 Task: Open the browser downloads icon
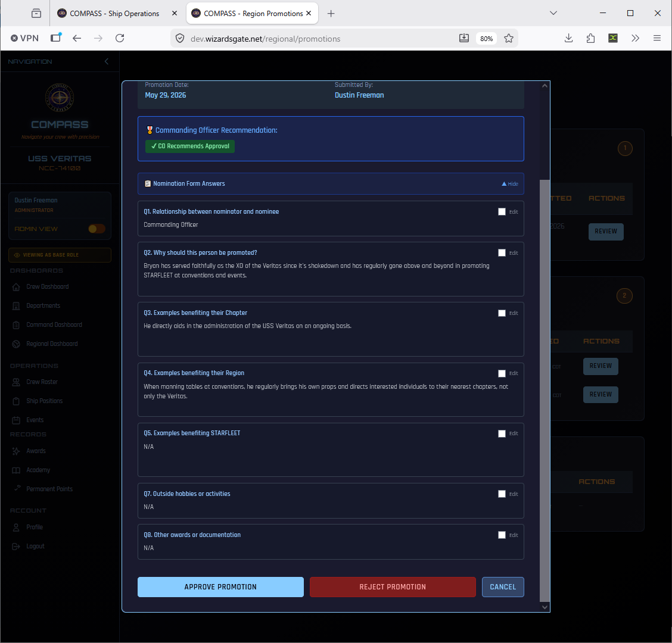(x=568, y=38)
